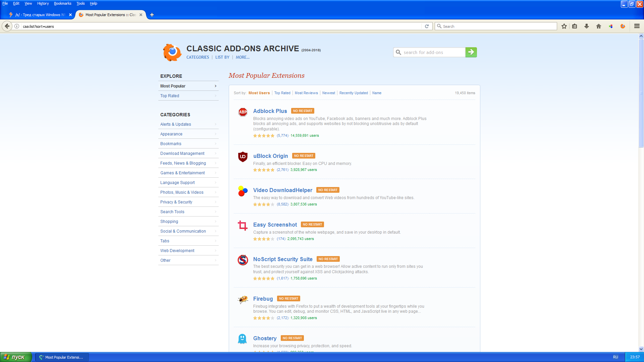
Task: Expand the MORE... header menu
Action: (x=243, y=57)
